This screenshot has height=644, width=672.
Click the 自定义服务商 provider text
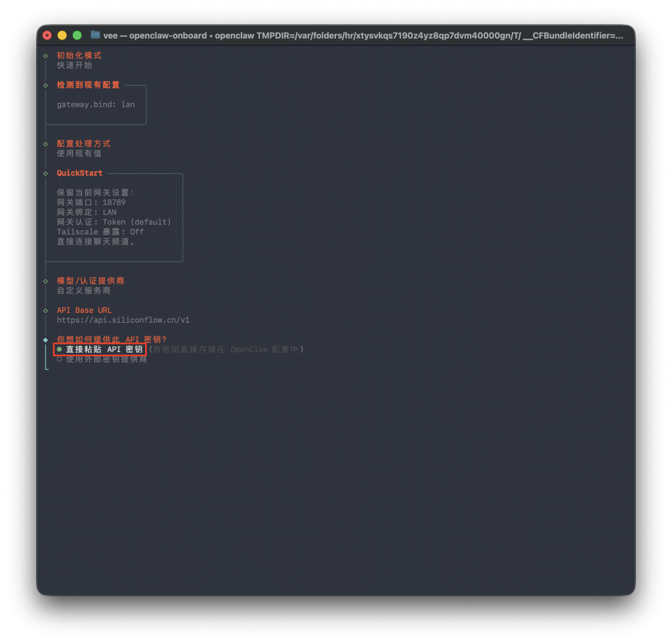[83, 291]
